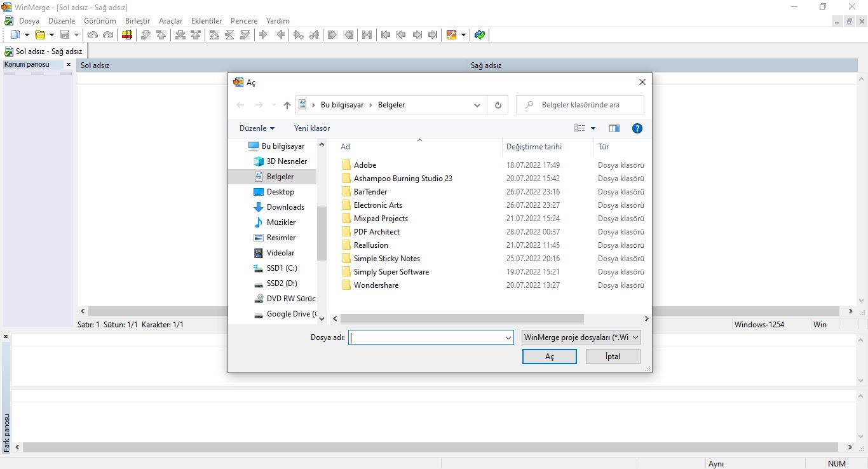Open the Yardım menu
This screenshot has height=469, width=868.
[x=278, y=21]
